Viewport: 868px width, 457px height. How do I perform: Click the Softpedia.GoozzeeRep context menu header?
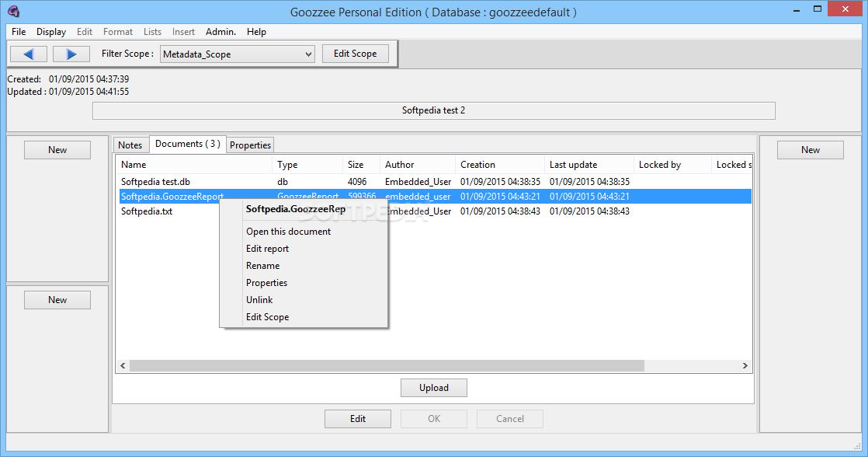click(x=296, y=209)
